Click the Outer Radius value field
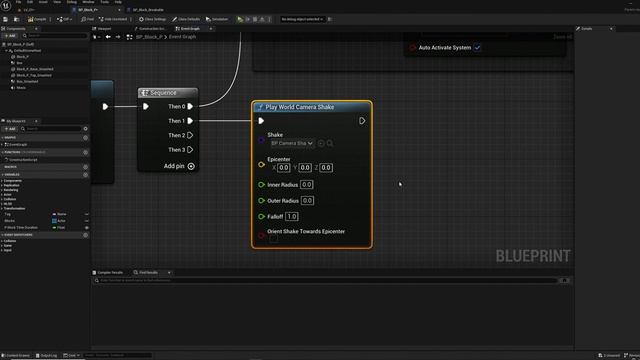Image resolution: width=640 pixels, height=360 pixels. tap(307, 201)
